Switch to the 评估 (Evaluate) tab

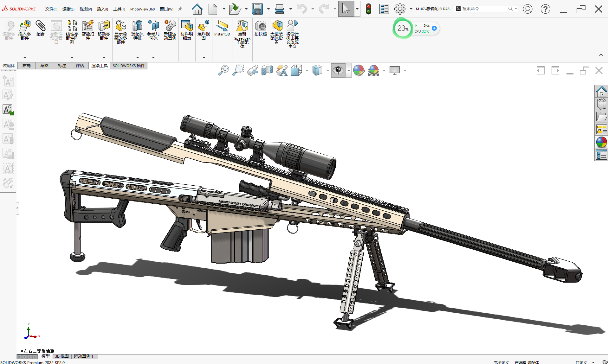(x=80, y=66)
